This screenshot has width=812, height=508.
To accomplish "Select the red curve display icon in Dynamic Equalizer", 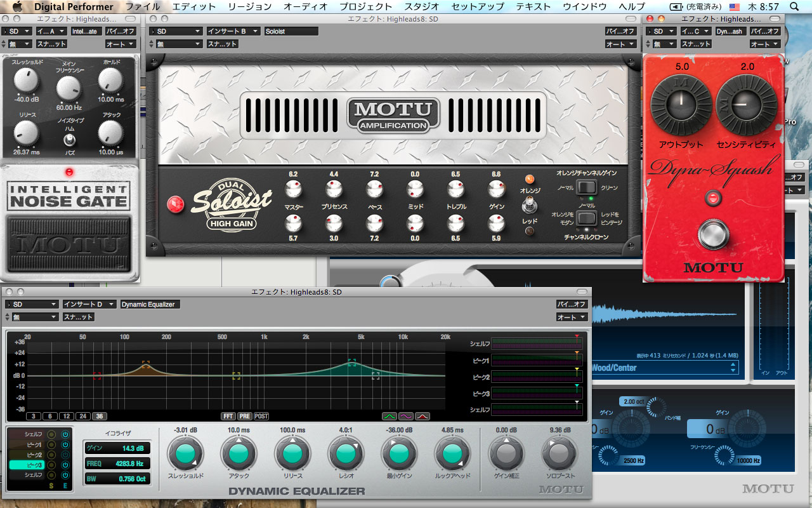I will tap(422, 417).
